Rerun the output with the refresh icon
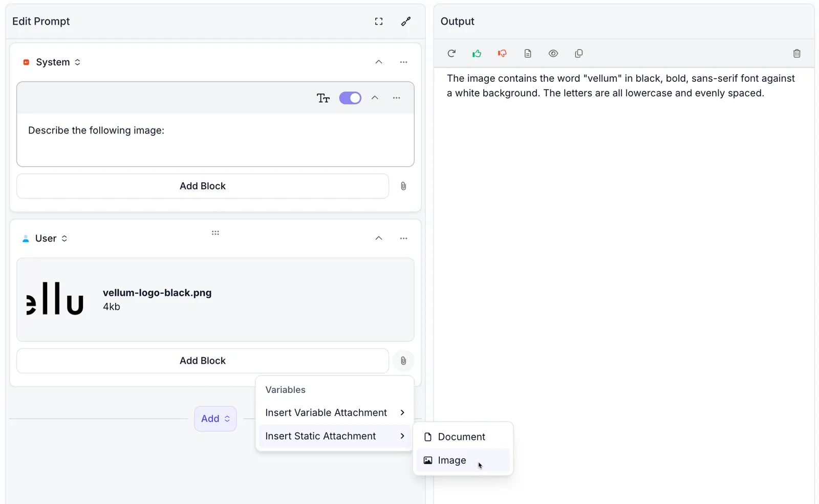The height and width of the screenshot is (504, 819). point(451,53)
